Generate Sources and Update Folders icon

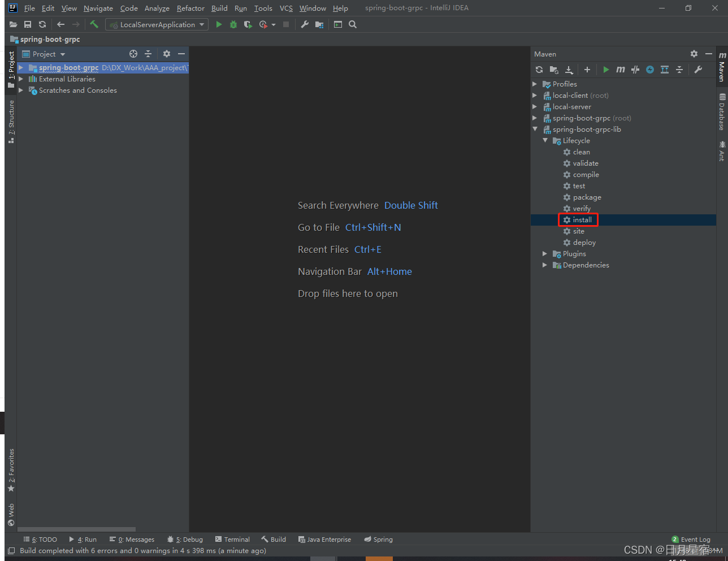tap(554, 70)
